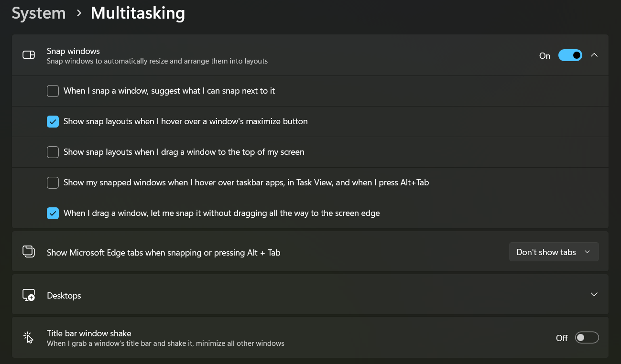Uncheck show snap layouts on maximize button hover

coord(53,121)
